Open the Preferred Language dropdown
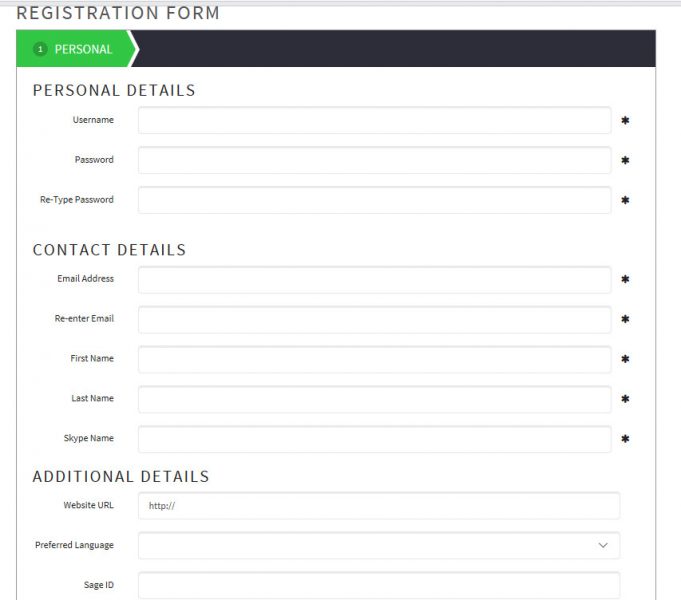Screen dimensions: 681x600 pos(379,546)
